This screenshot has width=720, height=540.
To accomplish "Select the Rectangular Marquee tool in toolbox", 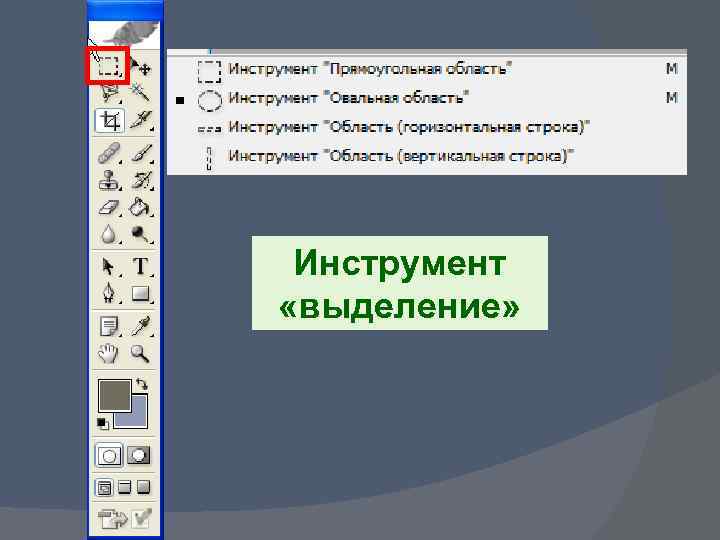I will coord(108,66).
